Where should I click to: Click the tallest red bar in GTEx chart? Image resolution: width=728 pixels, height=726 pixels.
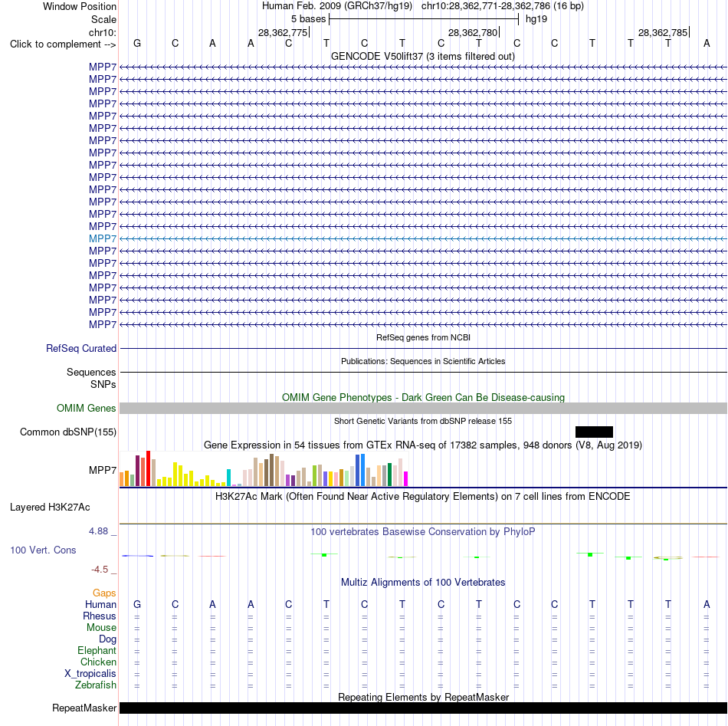pos(148,468)
